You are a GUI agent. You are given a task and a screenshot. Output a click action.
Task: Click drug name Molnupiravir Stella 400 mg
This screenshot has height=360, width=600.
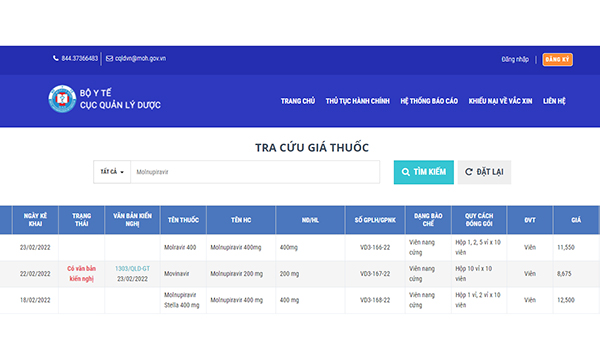[182, 300]
